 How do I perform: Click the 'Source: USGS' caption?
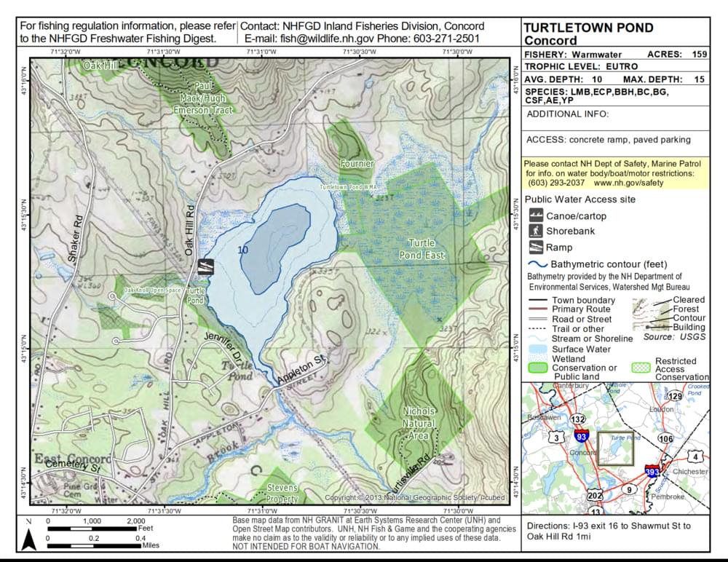(674, 337)
